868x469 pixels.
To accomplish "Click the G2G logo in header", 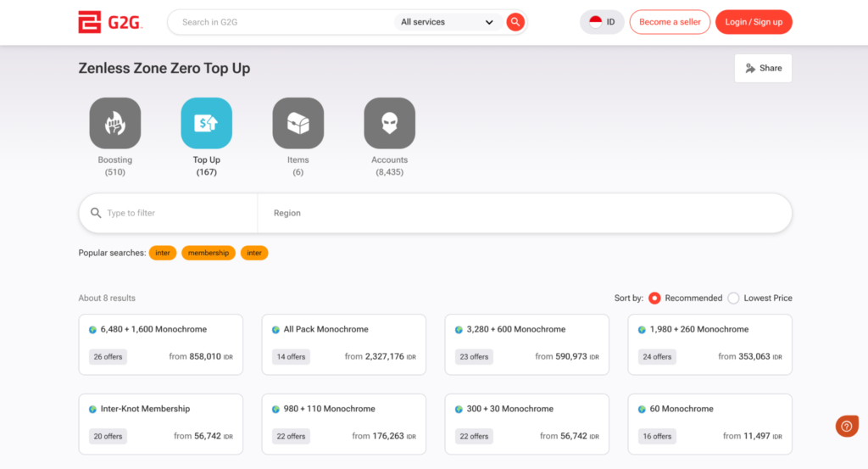I will tap(110, 22).
